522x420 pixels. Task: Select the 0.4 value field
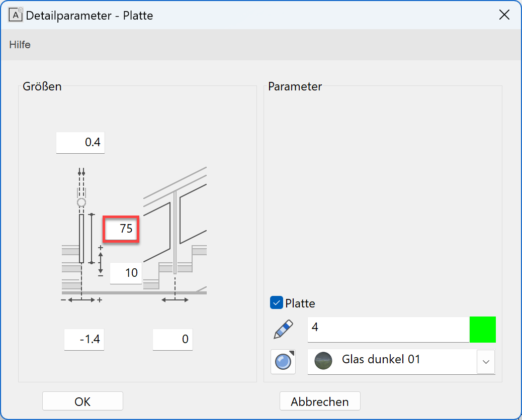[x=80, y=143]
